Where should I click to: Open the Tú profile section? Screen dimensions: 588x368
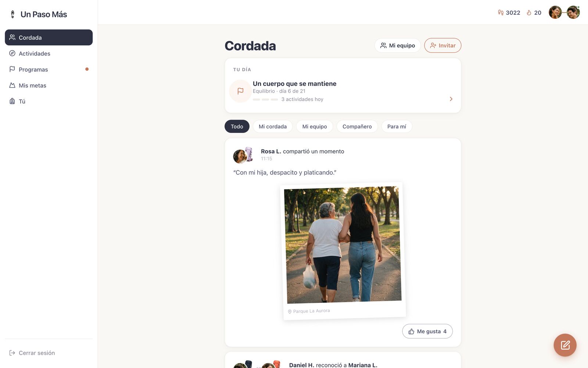point(49,101)
